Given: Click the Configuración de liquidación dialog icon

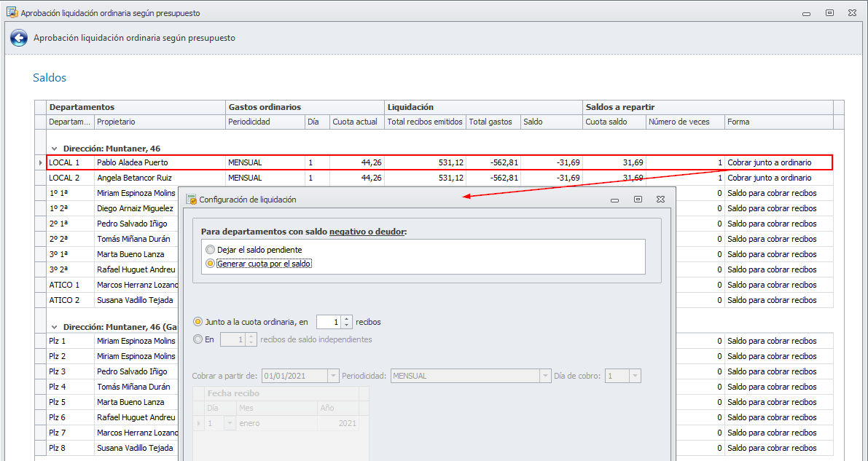Looking at the screenshot, I should tap(192, 199).
